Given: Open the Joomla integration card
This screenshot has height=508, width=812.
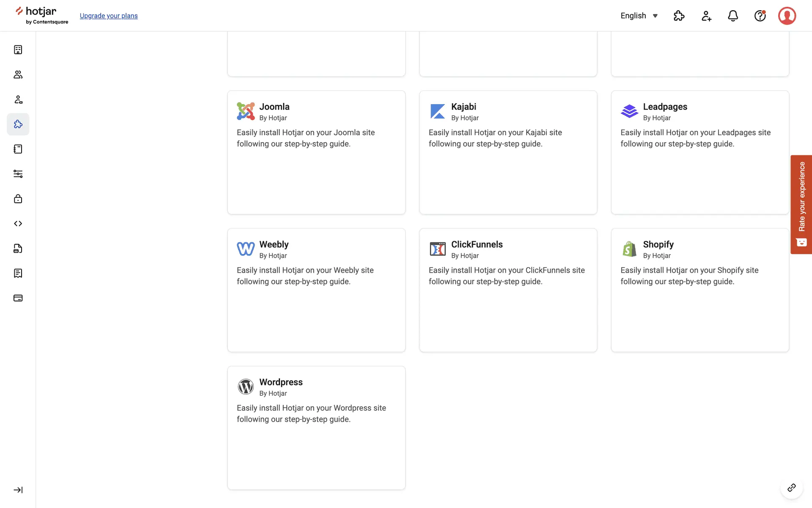Looking at the screenshot, I should [316, 152].
